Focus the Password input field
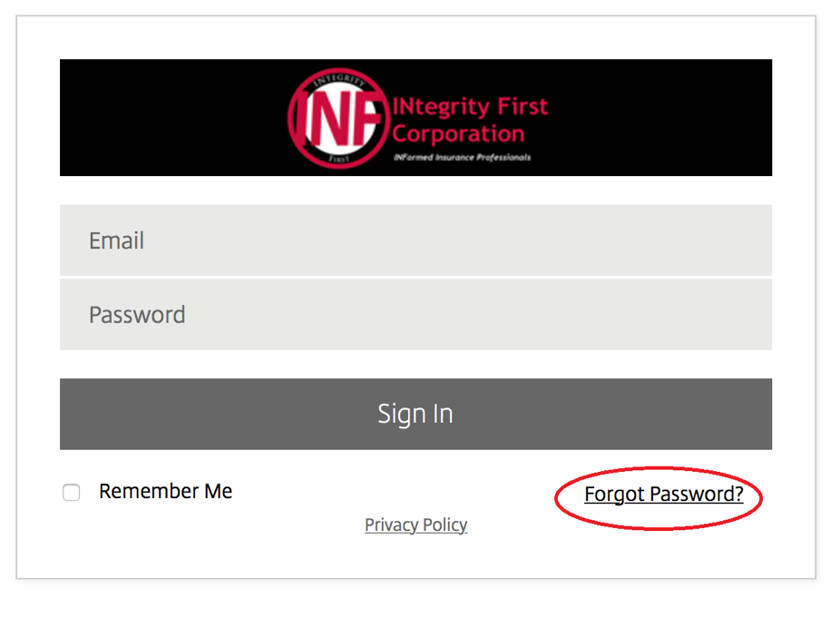 (415, 314)
